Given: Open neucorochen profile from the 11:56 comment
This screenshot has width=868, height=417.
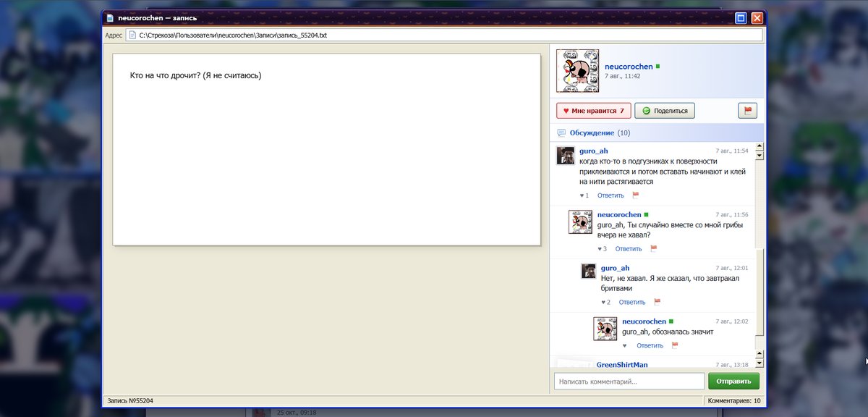Looking at the screenshot, I should (x=619, y=214).
